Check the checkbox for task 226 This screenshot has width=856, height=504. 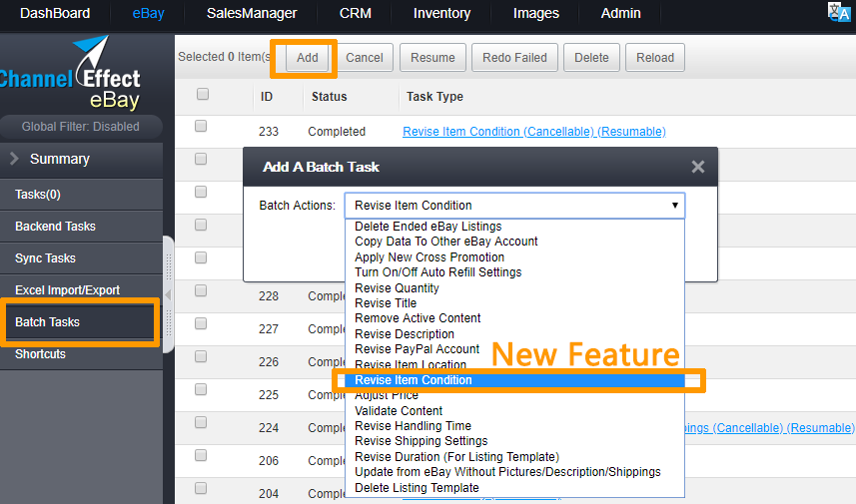201,356
